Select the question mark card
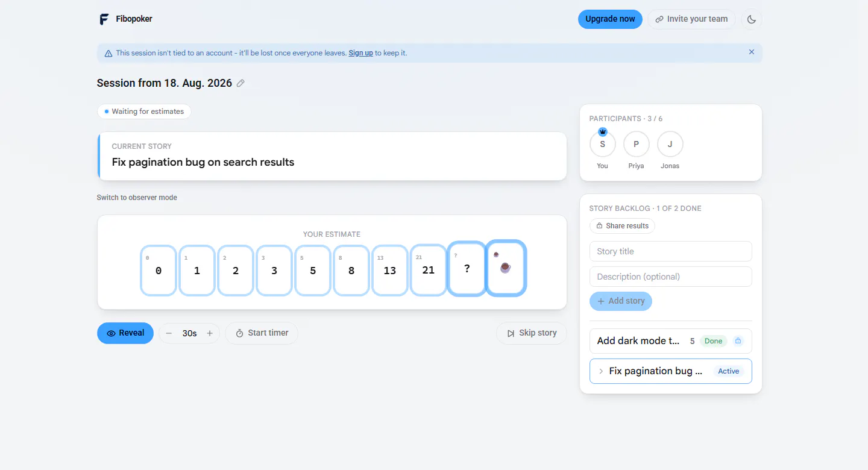Viewport: 868px width, 470px height. coord(467,269)
